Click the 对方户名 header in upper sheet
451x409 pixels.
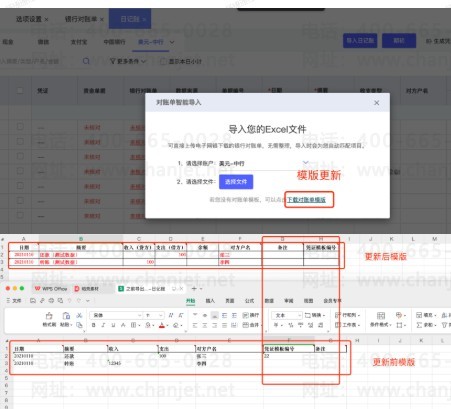coord(240,247)
